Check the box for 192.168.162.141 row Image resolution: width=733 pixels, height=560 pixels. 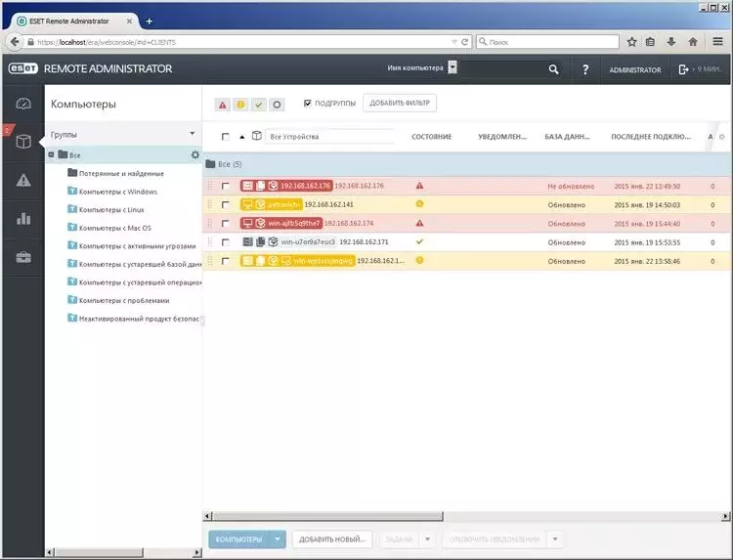(x=226, y=204)
